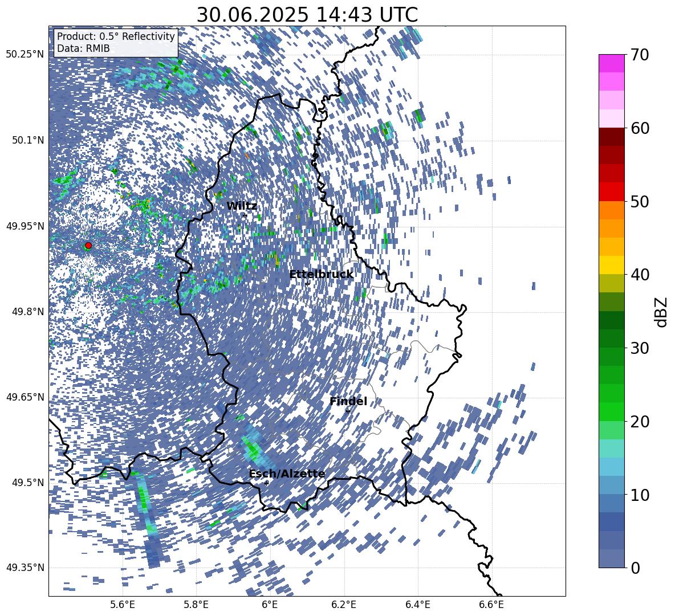Click the colorbar tick label 10
The height and width of the screenshot is (616, 675).
[639, 495]
